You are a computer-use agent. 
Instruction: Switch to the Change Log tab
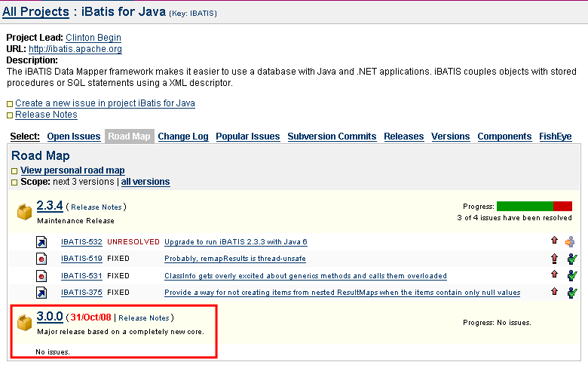(183, 136)
